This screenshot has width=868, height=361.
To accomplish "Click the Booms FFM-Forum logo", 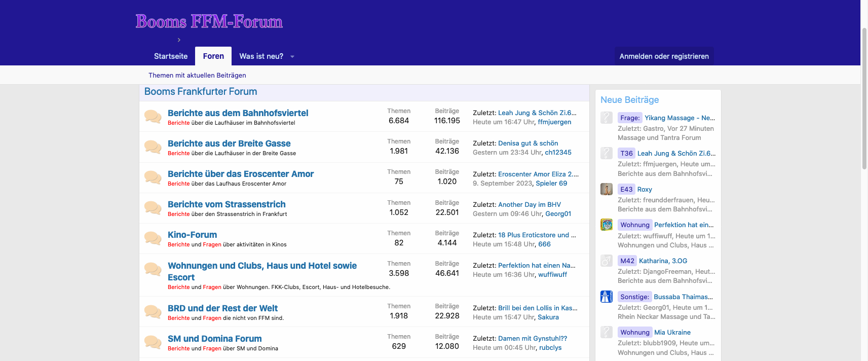I will [209, 21].
